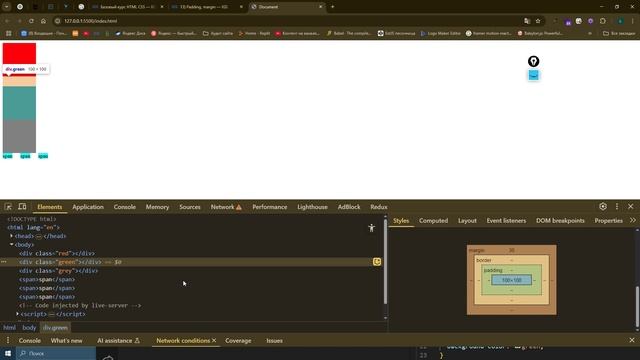Expand the head element node

click(11, 236)
